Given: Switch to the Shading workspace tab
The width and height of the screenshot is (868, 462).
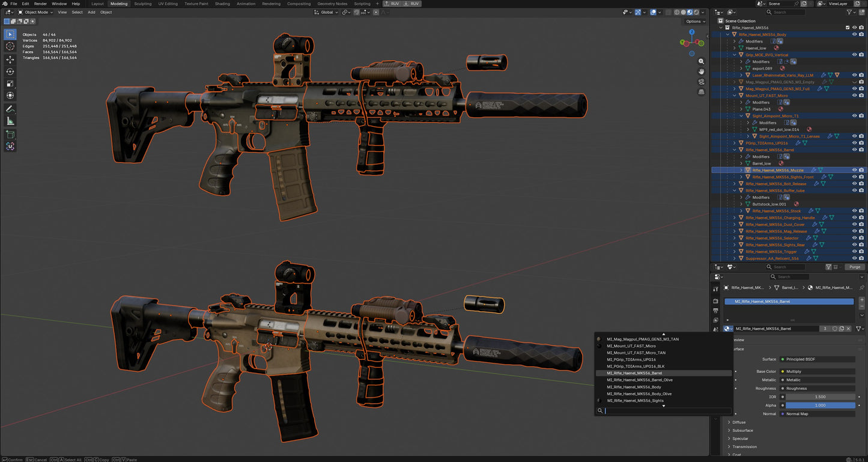Looking at the screenshot, I should coord(222,4).
